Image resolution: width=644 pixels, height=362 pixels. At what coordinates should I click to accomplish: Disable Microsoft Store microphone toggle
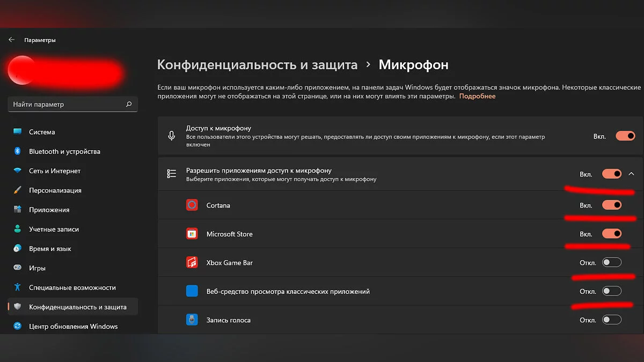(612, 234)
